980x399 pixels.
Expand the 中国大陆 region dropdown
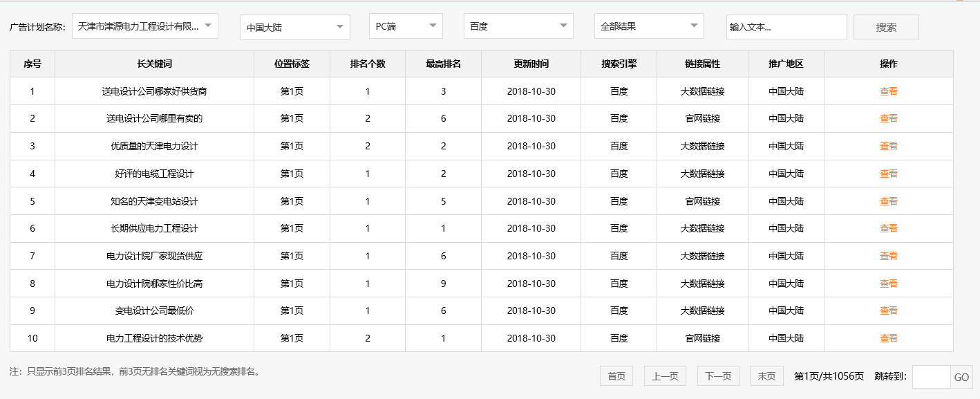pyautogui.click(x=295, y=28)
